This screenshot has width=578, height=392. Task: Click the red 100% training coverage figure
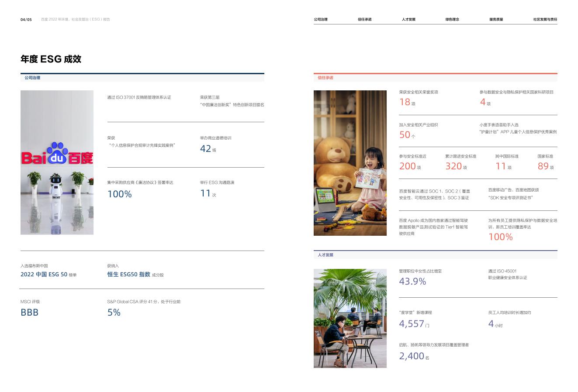click(501, 237)
